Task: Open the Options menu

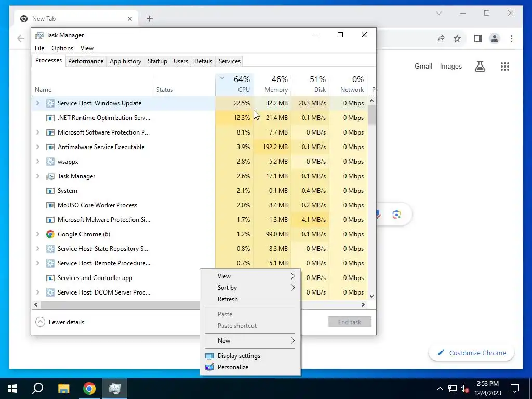Action: [x=62, y=48]
